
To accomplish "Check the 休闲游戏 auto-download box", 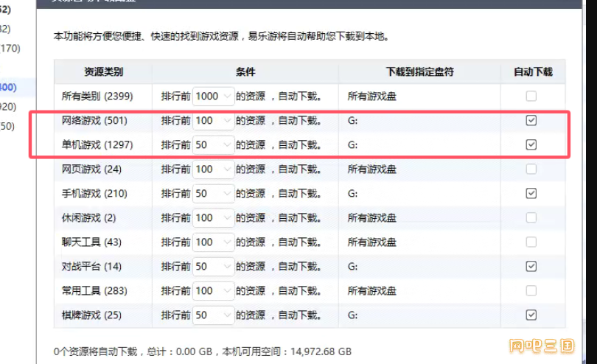I will pyautogui.click(x=531, y=217).
